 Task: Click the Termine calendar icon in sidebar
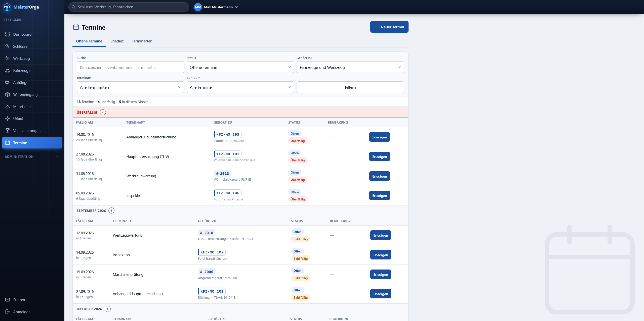(x=8, y=143)
